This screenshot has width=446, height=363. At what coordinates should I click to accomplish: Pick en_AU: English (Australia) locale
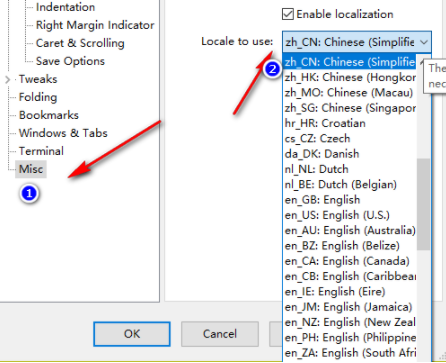350,231
